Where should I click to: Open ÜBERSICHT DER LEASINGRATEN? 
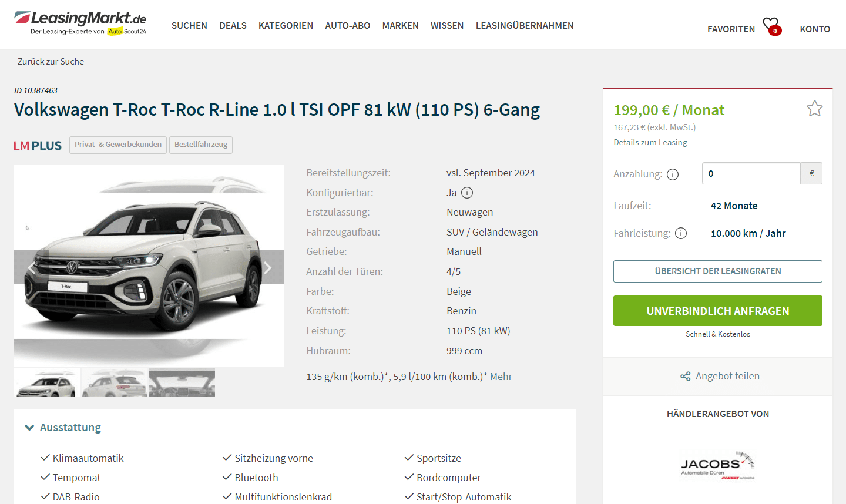(718, 271)
